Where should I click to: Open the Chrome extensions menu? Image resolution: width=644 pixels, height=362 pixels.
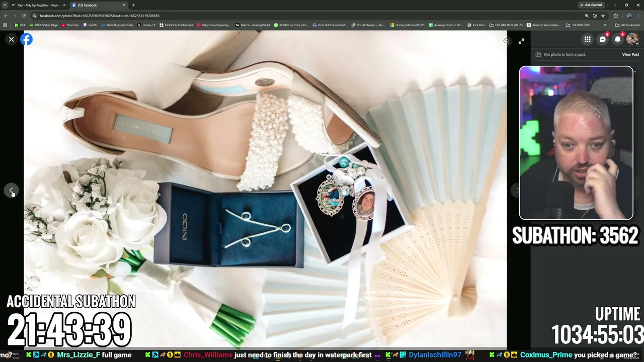pyautogui.click(x=615, y=16)
